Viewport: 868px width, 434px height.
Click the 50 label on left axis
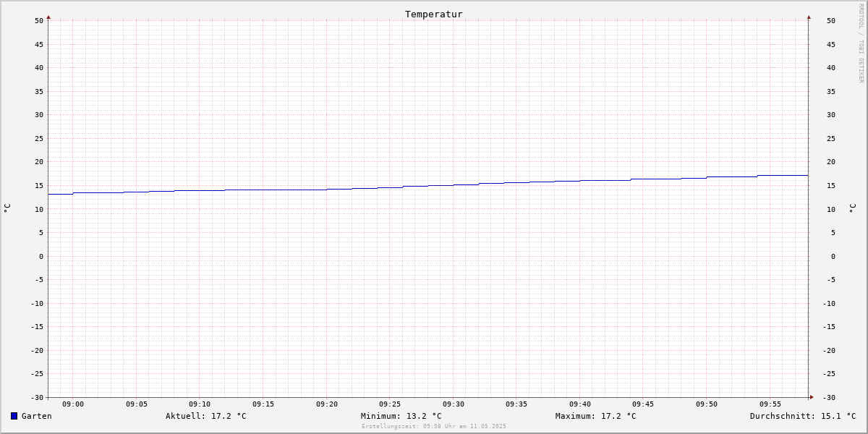click(x=39, y=20)
